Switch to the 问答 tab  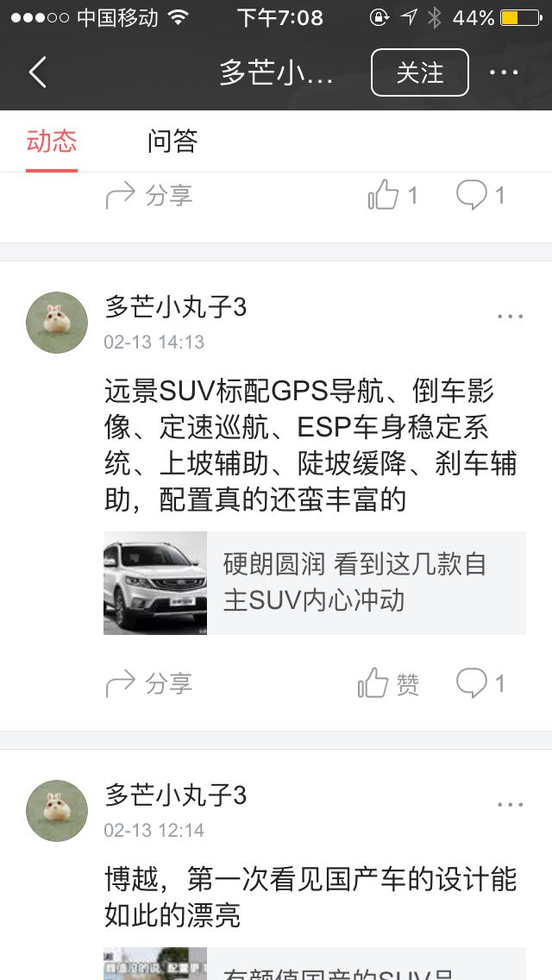point(172,141)
